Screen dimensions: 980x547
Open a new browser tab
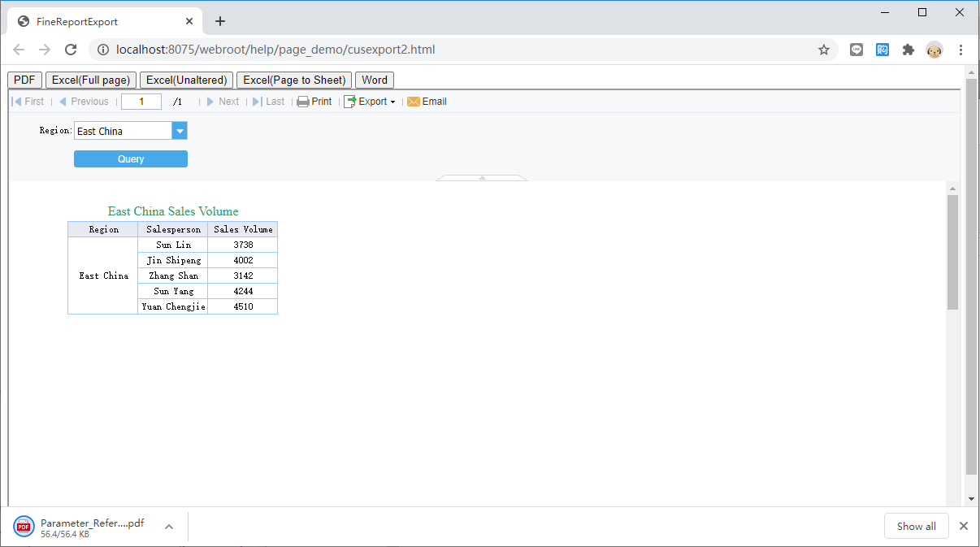[220, 21]
